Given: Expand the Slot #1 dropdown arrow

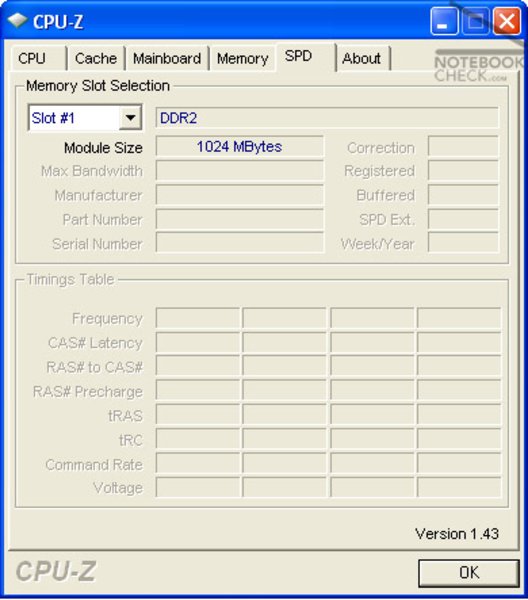Looking at the screenshot, I should coord(130,117).
